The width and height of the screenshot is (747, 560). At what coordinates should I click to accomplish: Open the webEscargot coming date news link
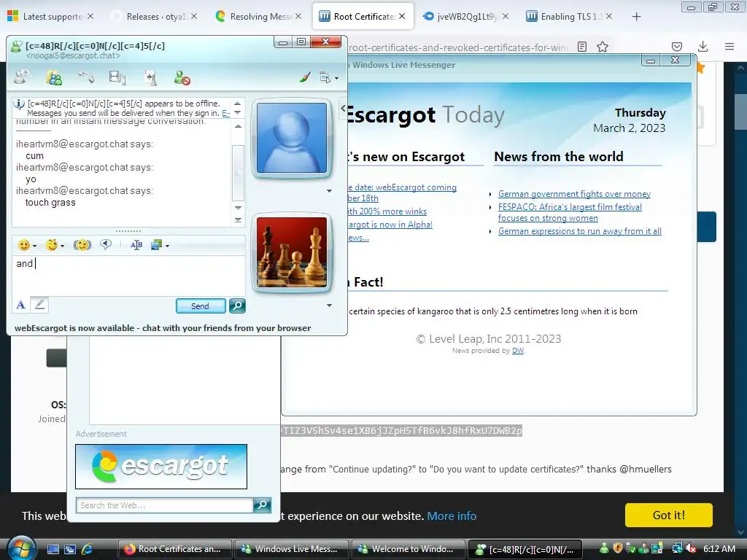(x=402, y=192)
